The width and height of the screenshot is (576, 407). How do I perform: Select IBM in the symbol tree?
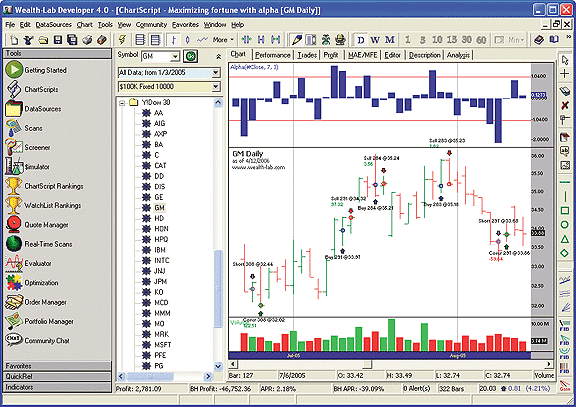pyautogui.click(x=159, y=250)
